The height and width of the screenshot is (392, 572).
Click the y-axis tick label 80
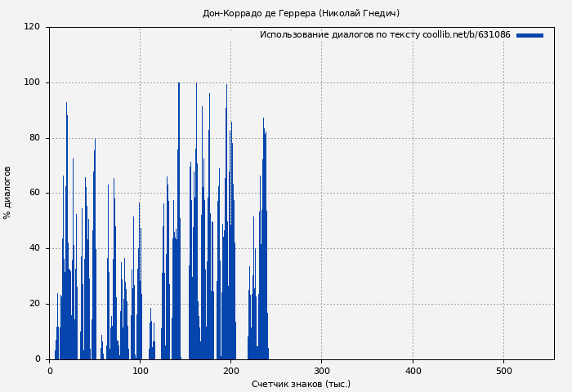coord(34,138)
